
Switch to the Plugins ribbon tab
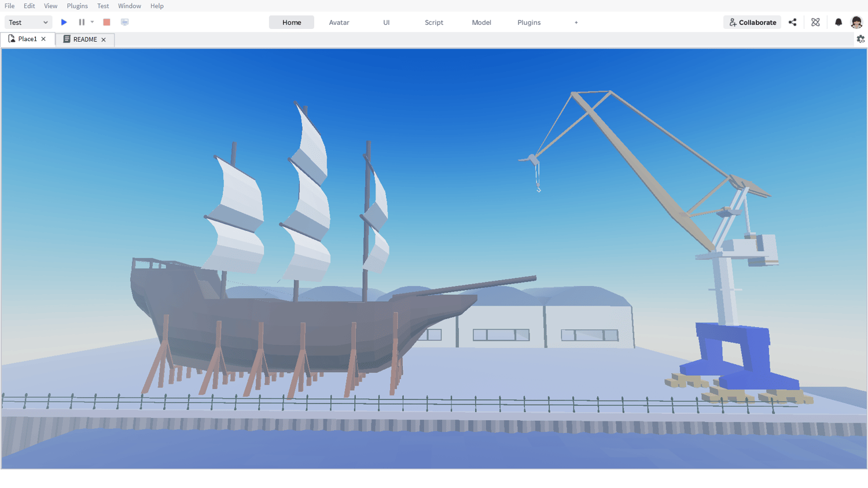(529, 22)
